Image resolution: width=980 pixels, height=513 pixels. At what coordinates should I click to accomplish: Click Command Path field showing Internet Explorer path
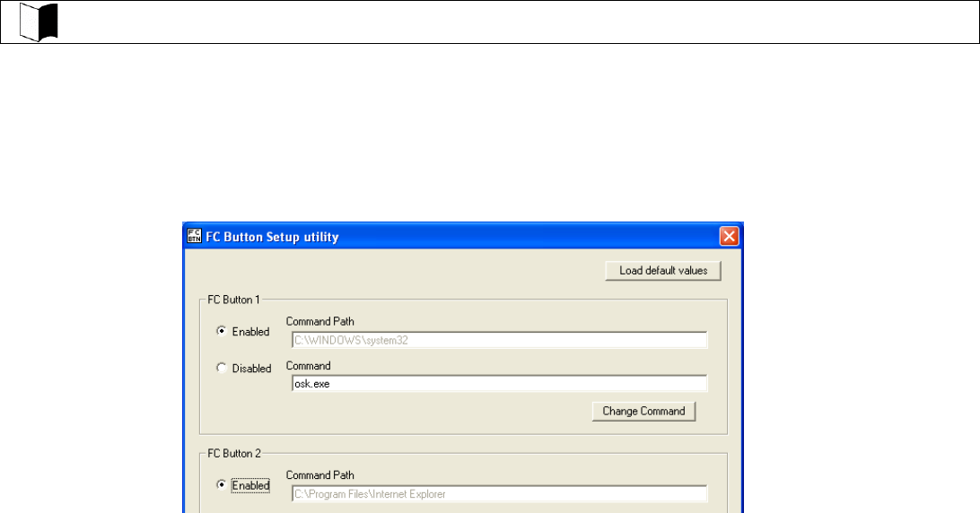click(499, 494)
